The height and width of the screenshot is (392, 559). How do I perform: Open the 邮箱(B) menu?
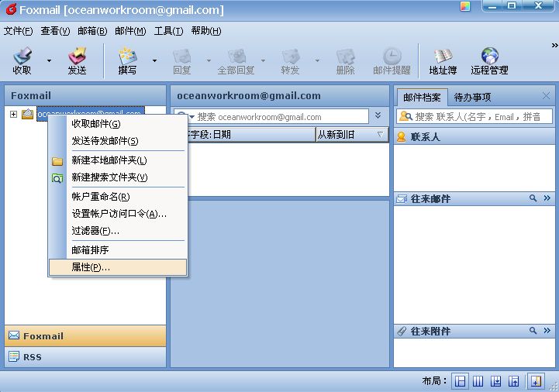click(92, 31)
